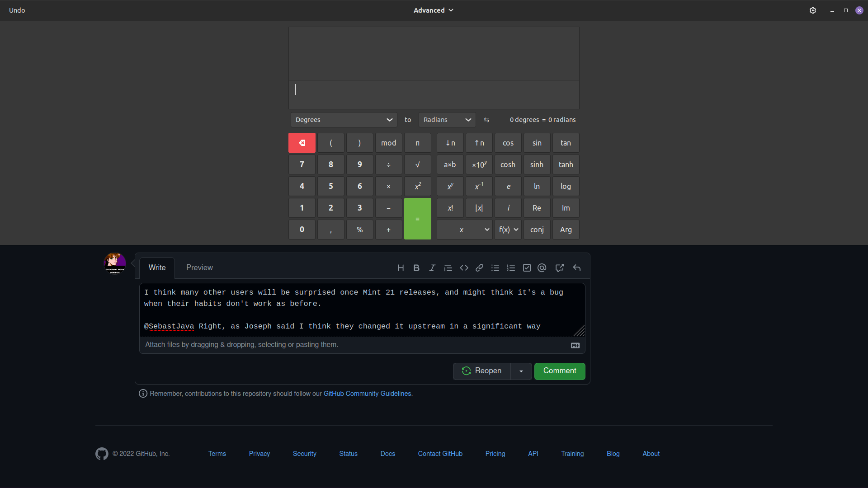Swap Degrees and Radians conversion units
Image resolution: width=868 pixels, height=488 pixels.
coord(486,120)
